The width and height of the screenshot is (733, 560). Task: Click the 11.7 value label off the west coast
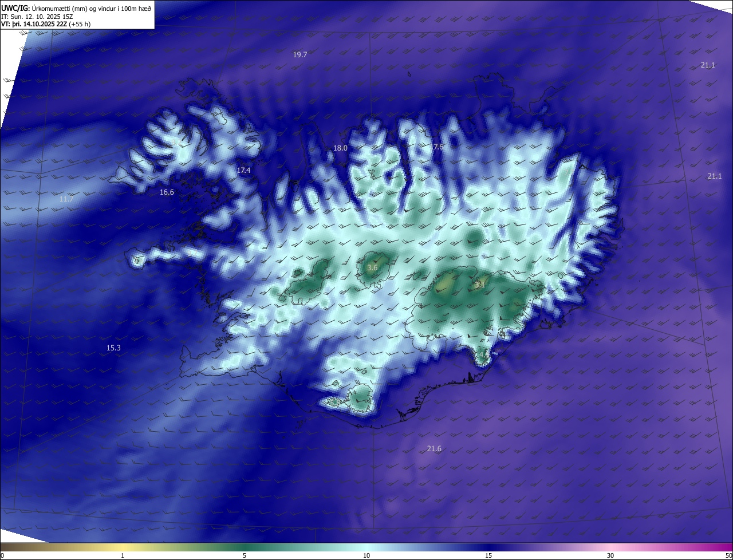(x=66, y=199)
